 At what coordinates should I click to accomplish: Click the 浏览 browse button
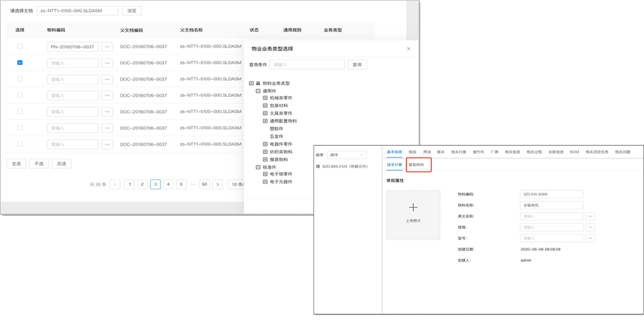131,11
